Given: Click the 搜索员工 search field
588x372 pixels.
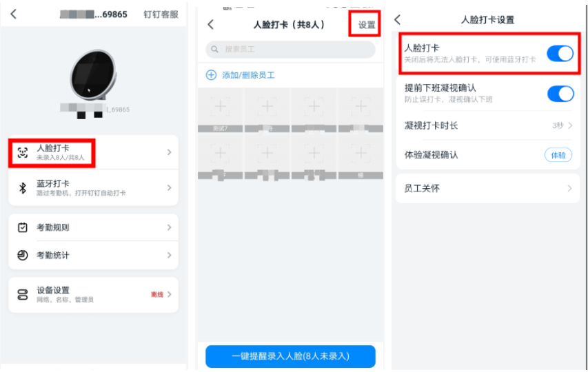Looking at the screenshot, I should [290, 49].
